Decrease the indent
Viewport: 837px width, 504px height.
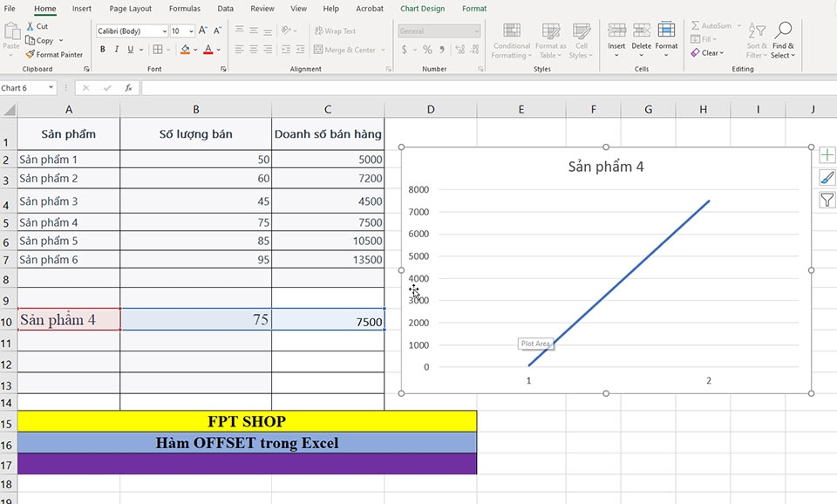point(286,49)
